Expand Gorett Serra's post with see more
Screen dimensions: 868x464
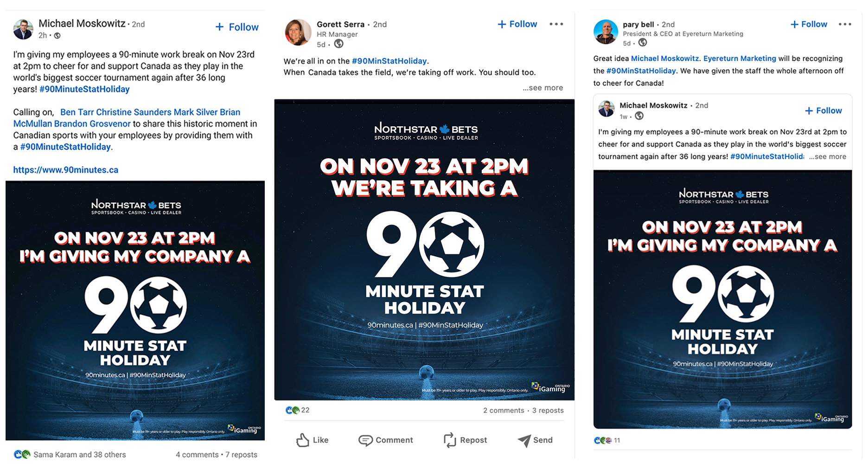[x=542, y=88]
